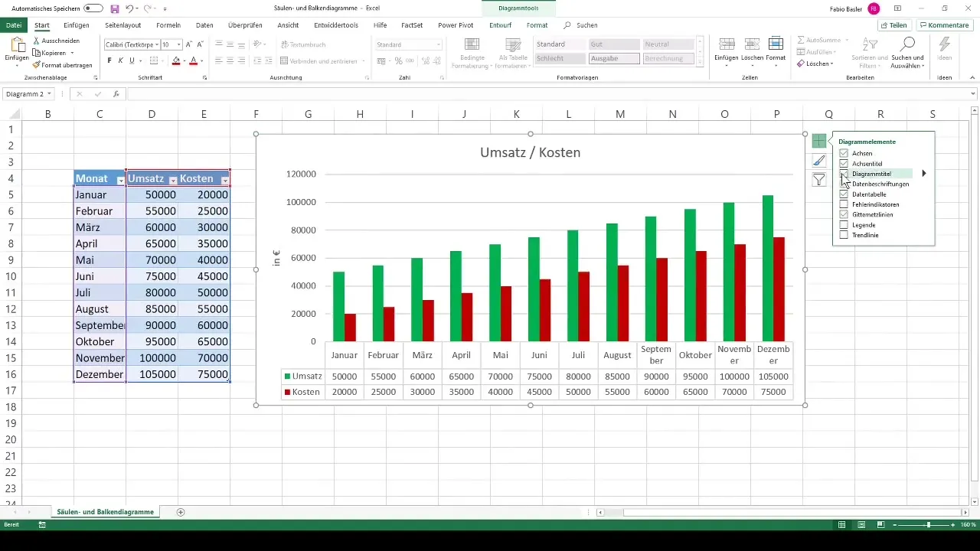Open the Entwurf chart tab
This screenshot has height=551, width=980.
[500, 25]
